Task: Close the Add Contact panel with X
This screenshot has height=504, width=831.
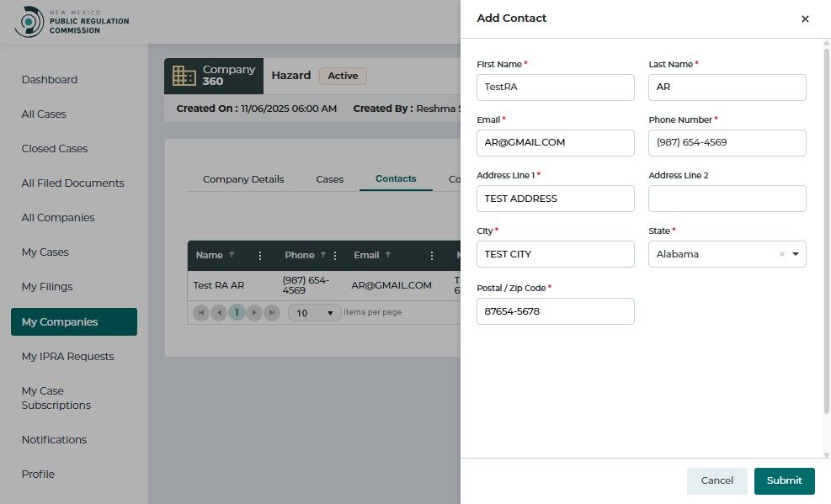Action: 805,19
